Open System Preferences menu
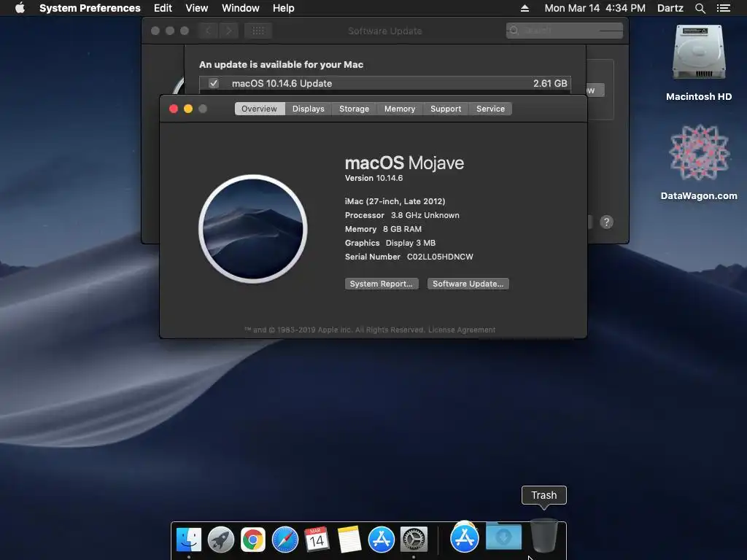The image size is (747, 560). tap(90, 8)
